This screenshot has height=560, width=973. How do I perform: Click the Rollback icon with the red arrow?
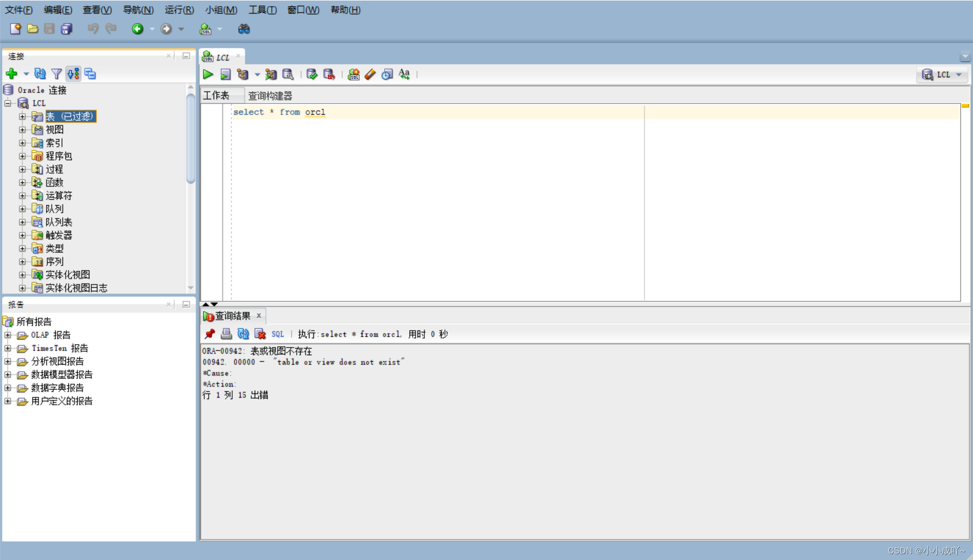pyautogui.click(x=329, y=74)
